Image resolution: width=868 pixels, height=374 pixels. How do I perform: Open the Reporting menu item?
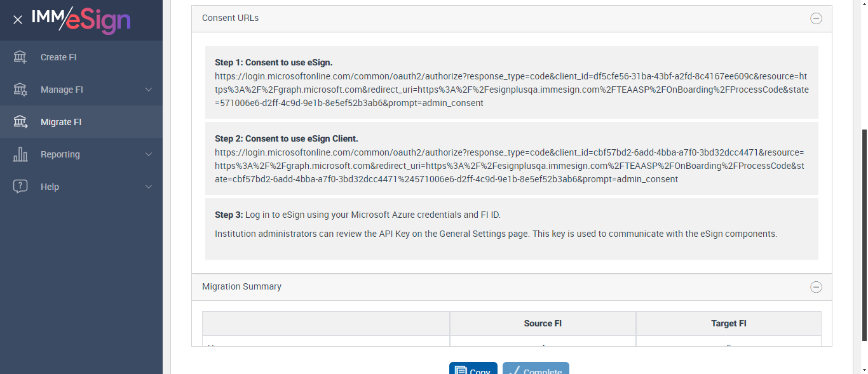coord(81,154)
